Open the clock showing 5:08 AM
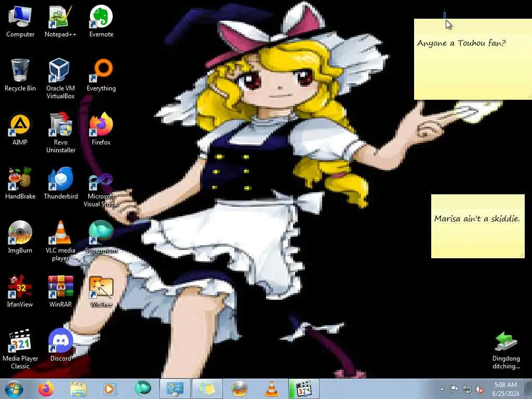This screenshot has height=399, width=532. (506, 389)
